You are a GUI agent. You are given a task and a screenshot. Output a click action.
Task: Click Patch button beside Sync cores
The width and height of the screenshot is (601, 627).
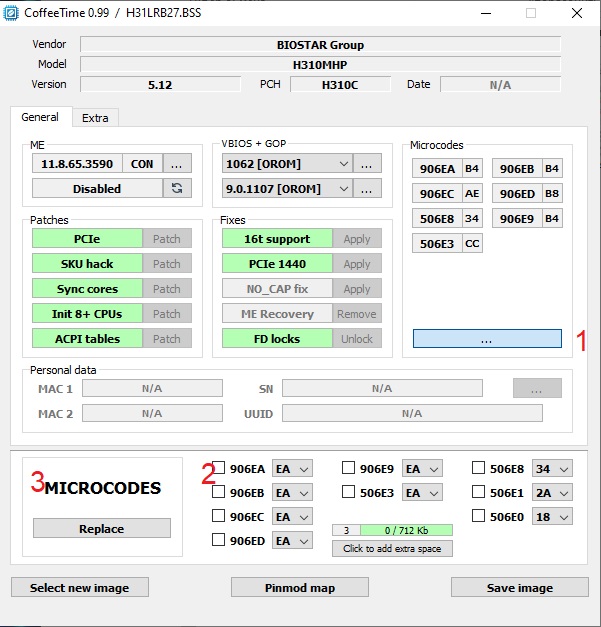167,288
